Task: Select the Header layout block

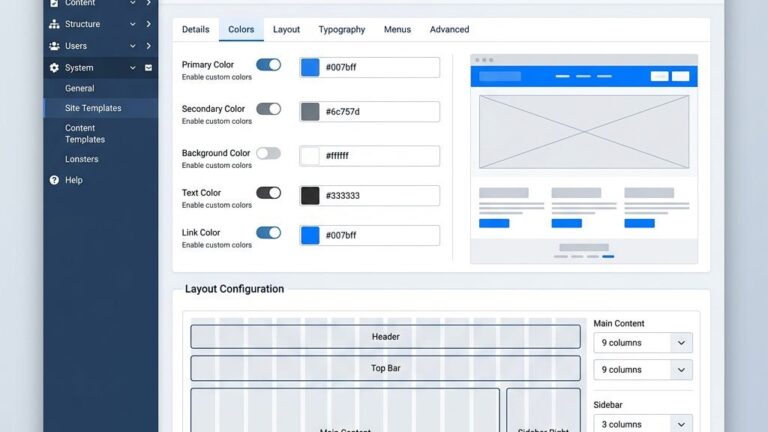Action: tap(385, 336)
